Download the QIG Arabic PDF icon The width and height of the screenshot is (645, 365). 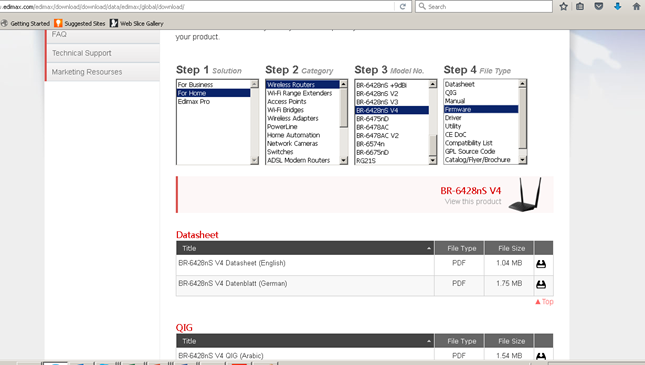541,356
